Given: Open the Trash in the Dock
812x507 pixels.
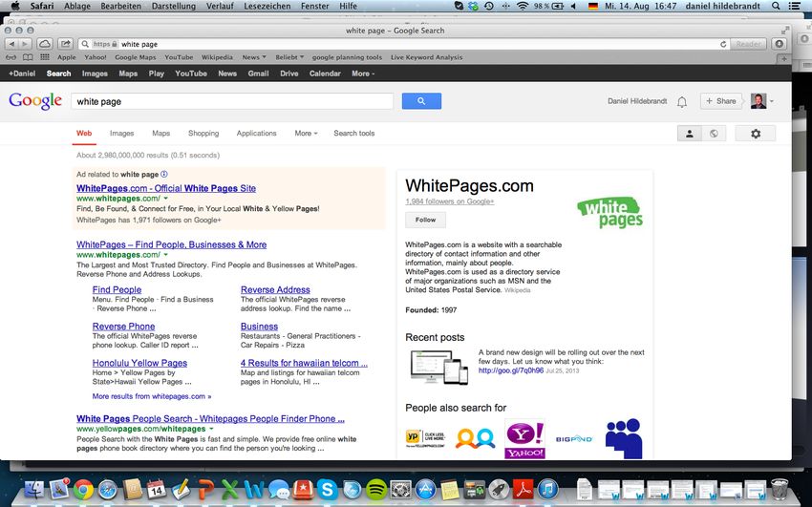Looking at the screenshot, I should (x=780, y=489).
